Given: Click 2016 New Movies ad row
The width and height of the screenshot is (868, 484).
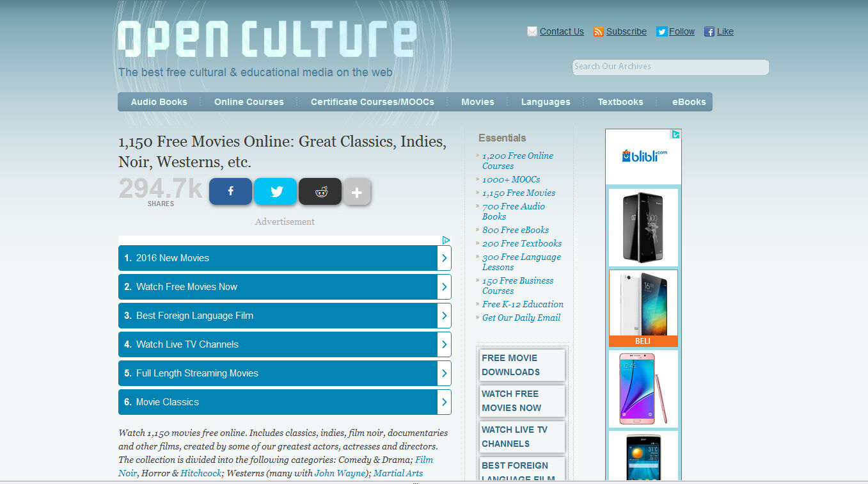Looking at the screenshot, I should pyautogui.click(x=285, y=258).
